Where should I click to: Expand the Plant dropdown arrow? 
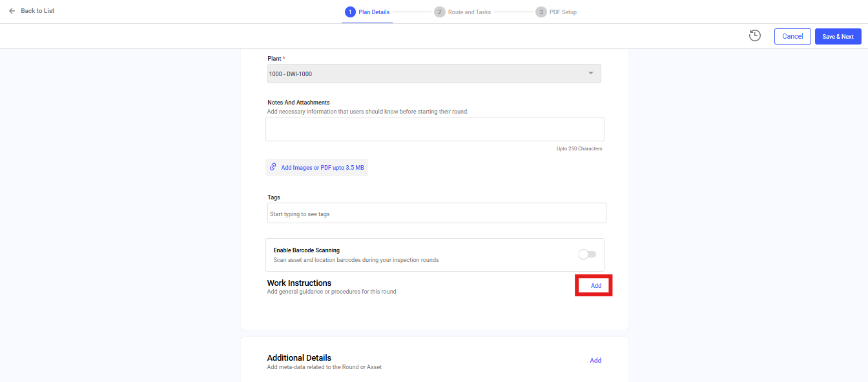point(590,74)
